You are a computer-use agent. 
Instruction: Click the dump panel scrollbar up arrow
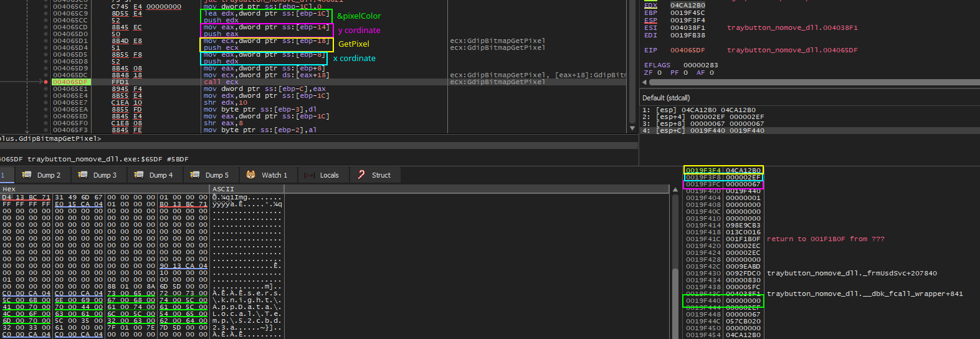pos(675,189)
